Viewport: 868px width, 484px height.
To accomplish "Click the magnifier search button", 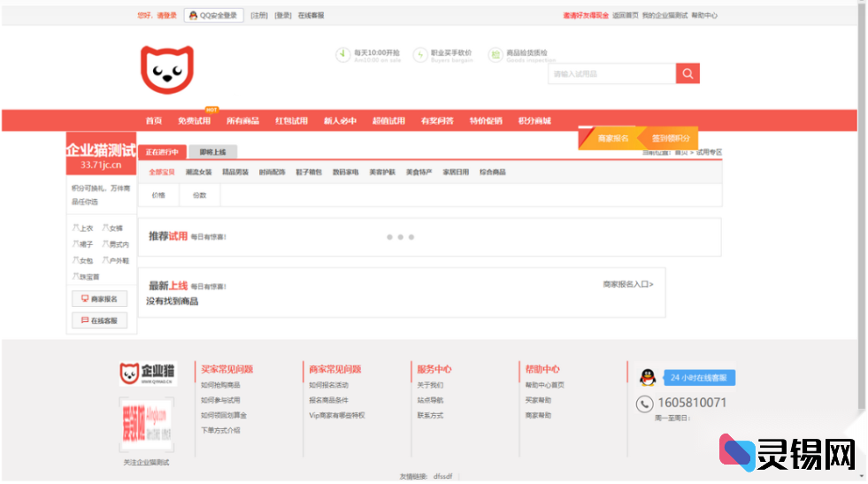I will click(x=687, y=73).
